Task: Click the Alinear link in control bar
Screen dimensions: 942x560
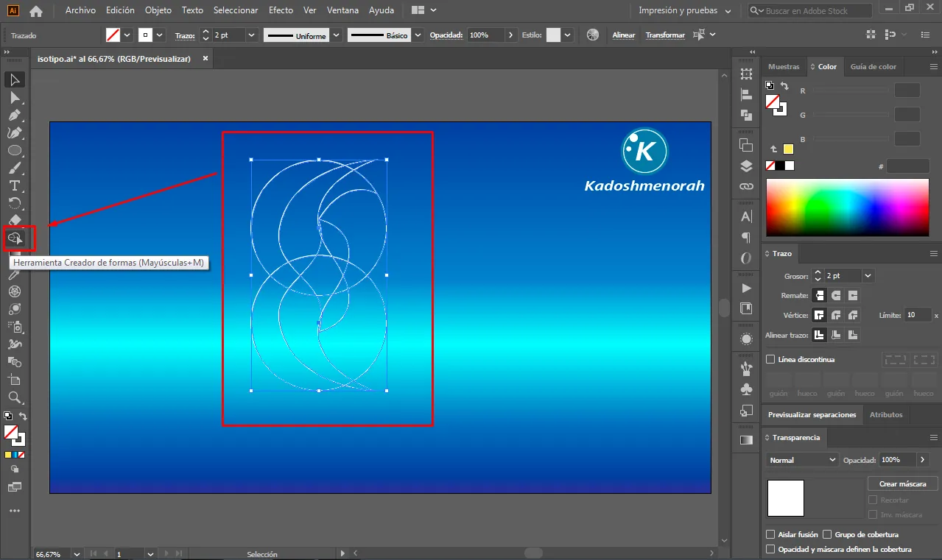Action: point(624,35)
